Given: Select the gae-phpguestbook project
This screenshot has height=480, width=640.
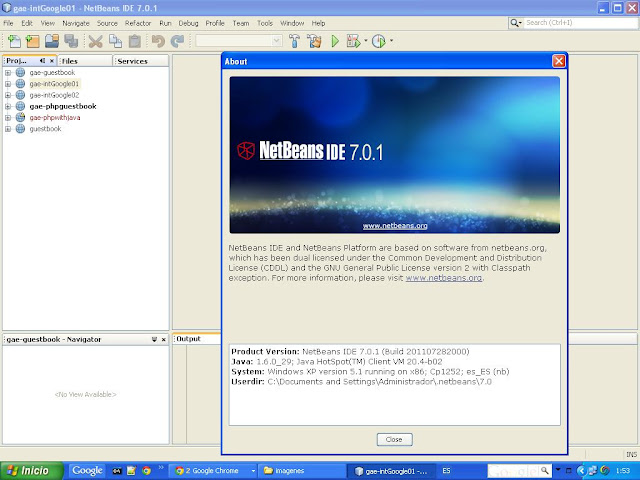Looking at the screenshot, I should pyautogui.click(x=63, y=106).
